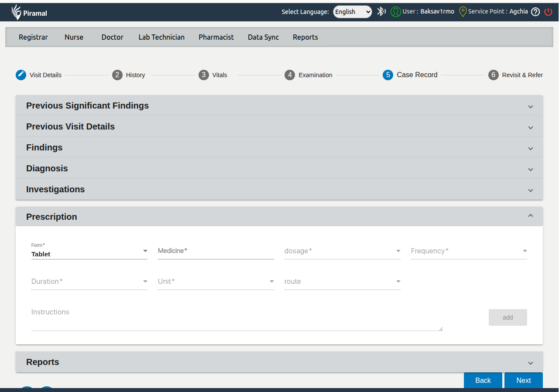Image resolution: width=559 pixels, height=392 pixels.
Task: Open the Form dropdown showing Tablet
Action: (89, 254)
